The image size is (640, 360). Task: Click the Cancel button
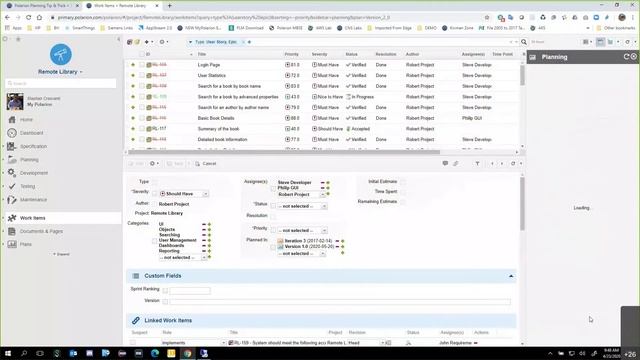pos(206,163)
